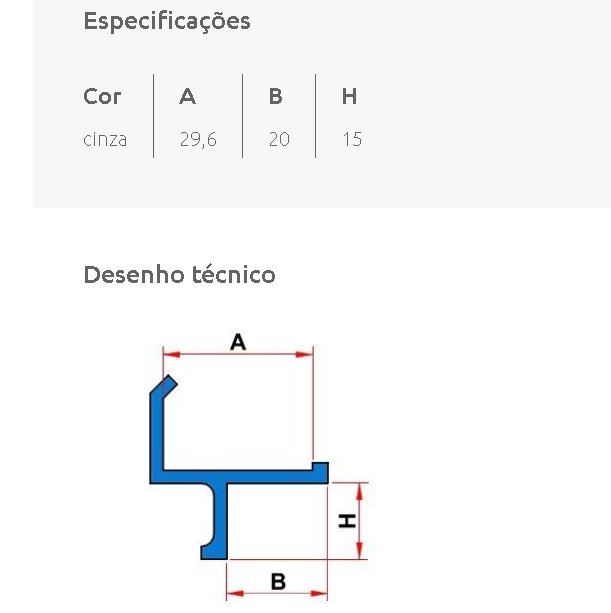Click the B column header
The width and height of the screenshot is (611, 613).
pos(276,96)
